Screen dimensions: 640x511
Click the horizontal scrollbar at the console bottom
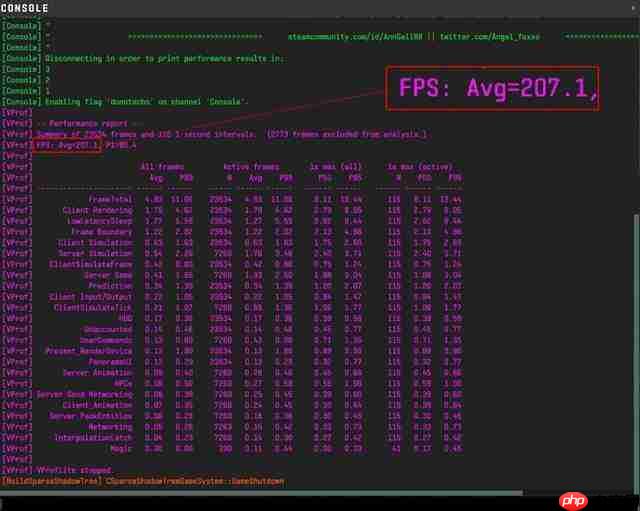tap(261, 493)
